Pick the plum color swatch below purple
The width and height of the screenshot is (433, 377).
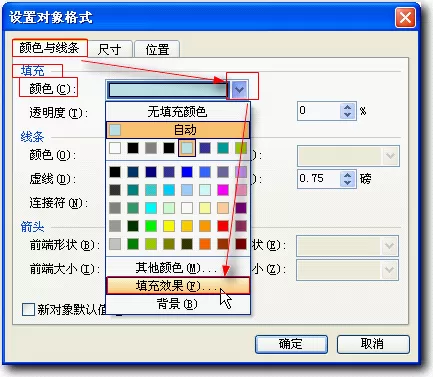pyautogui.click(x=241, y=226)
